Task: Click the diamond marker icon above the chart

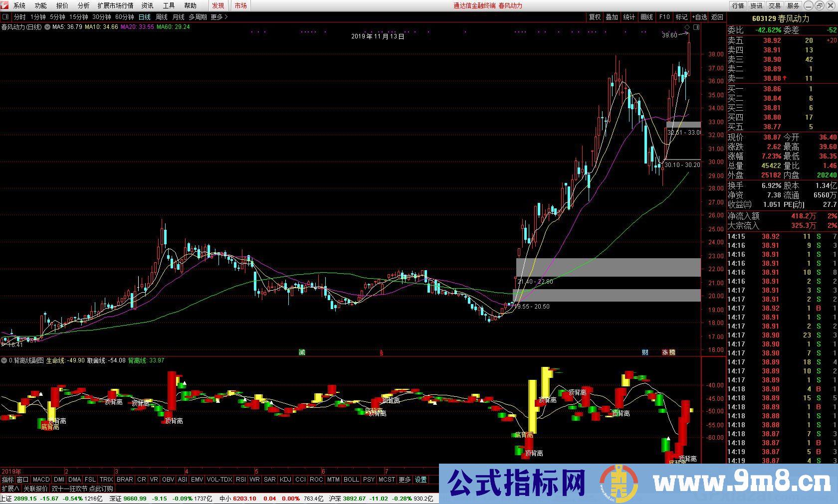Action: [x=687, y=27]
